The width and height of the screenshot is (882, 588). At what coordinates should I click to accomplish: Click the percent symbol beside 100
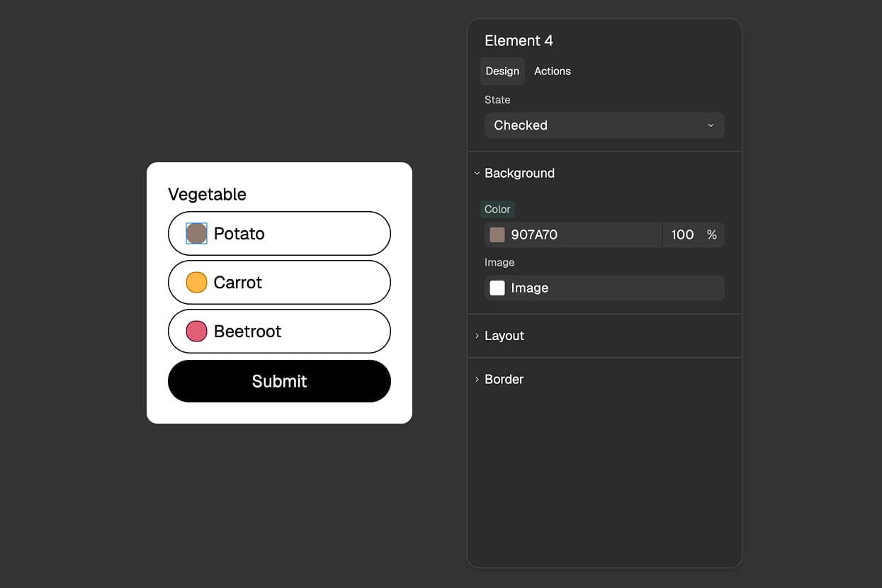click(711, 234)
